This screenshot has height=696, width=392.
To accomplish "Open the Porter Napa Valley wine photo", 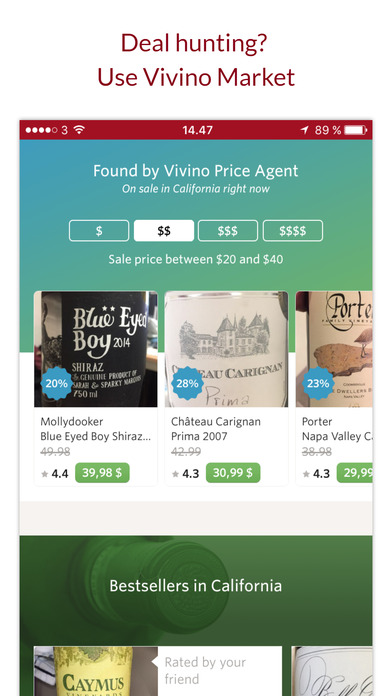I will point(334,349).
